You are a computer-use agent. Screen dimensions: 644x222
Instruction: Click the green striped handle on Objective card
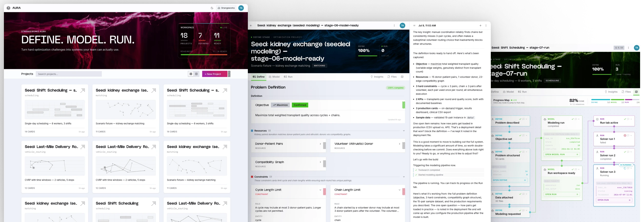click(x=403, y=105)
